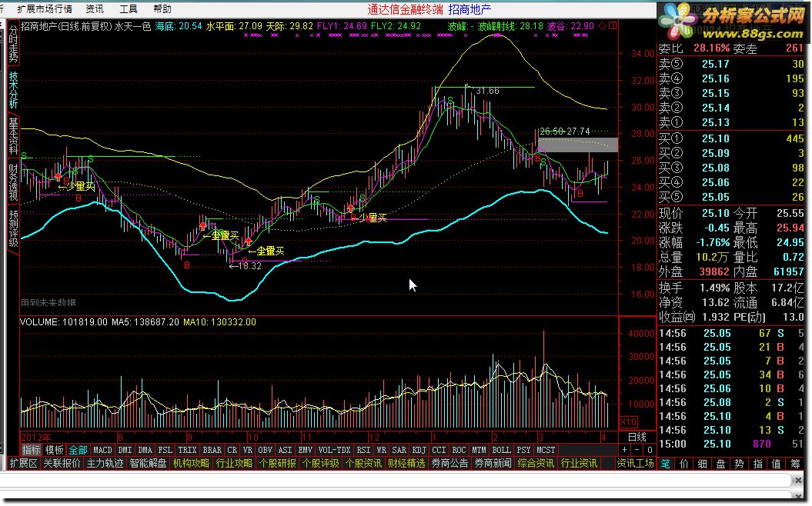Apply the KDJ indicator
The height and width of the screenshot is (506, 812).
(419, 450)
